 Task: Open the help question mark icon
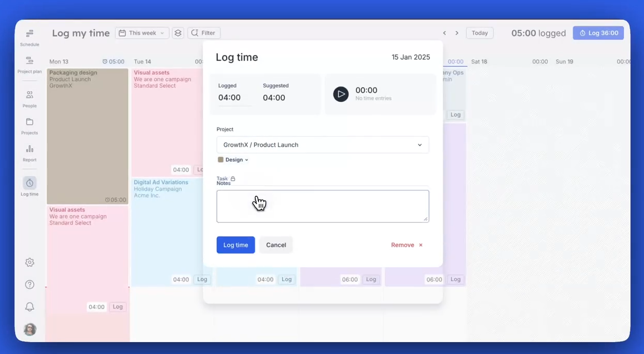point(30,285)
